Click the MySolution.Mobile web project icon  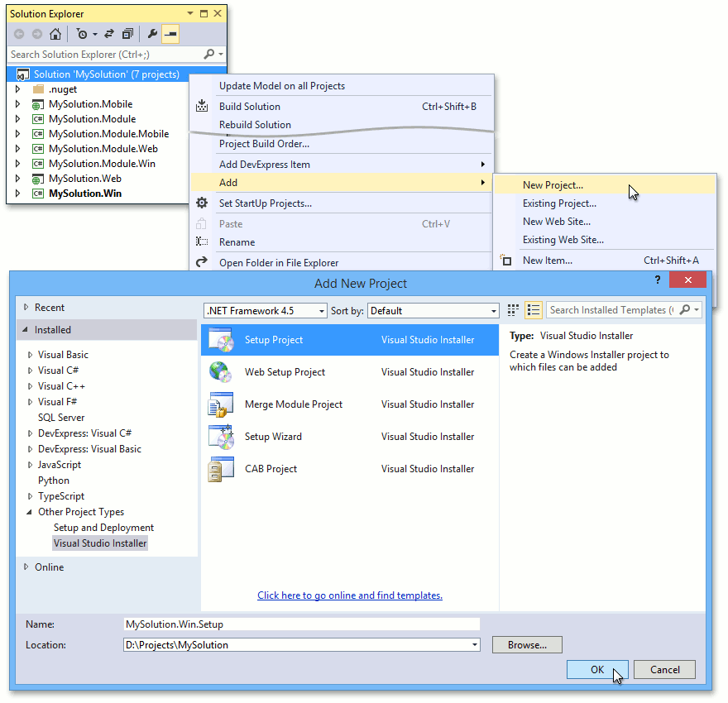coord(38,104)
